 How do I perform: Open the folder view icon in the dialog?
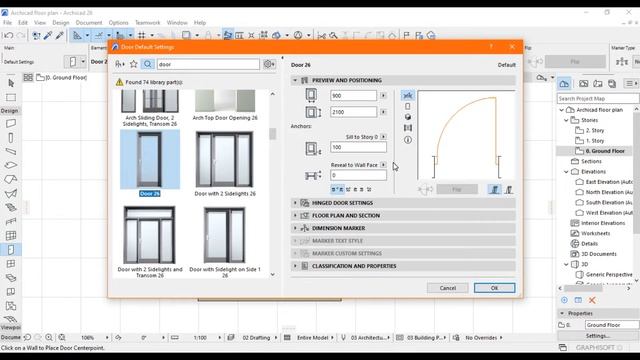click(120, 64)
